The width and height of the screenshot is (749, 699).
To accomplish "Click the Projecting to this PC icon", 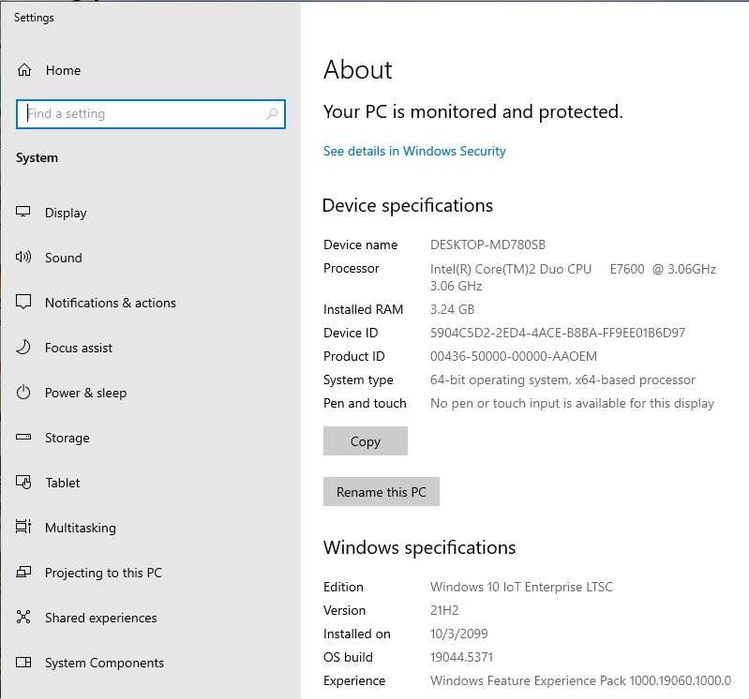I will pyautogui.click(x=23, y=572).
